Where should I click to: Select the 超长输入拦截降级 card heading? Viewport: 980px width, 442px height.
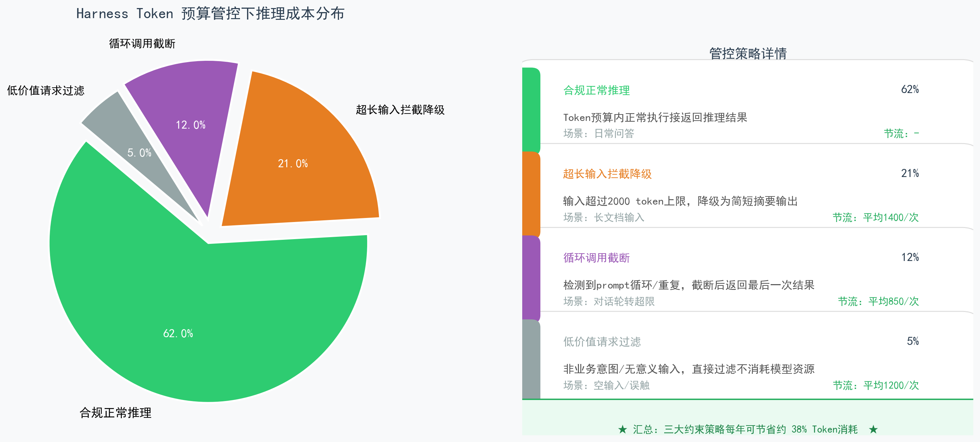tap(607, 174)
